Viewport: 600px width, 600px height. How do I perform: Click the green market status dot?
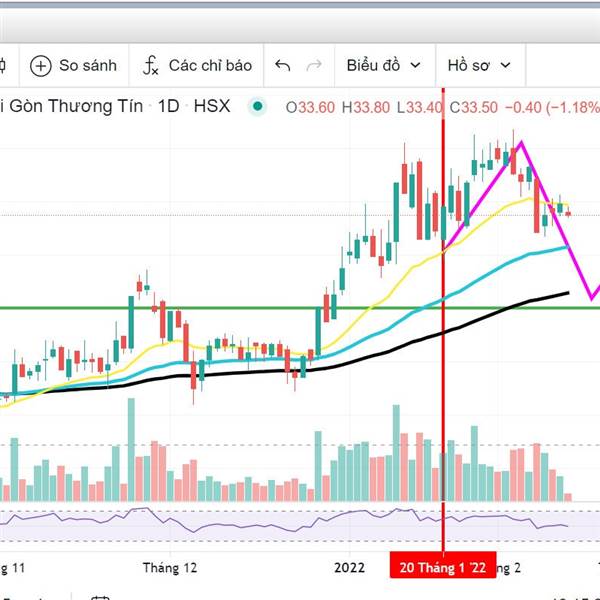click(x=258, y=106)
